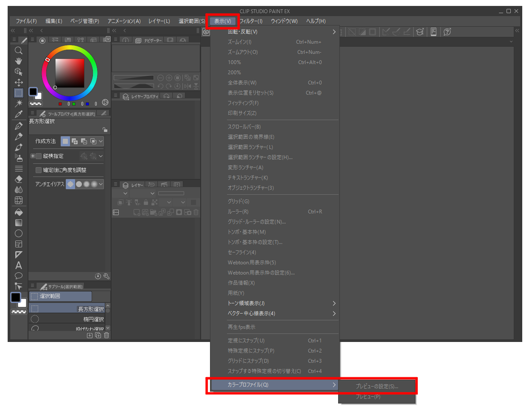Expand the 作成方法 options dropdown
532x409 pixels.
[101, 141]
